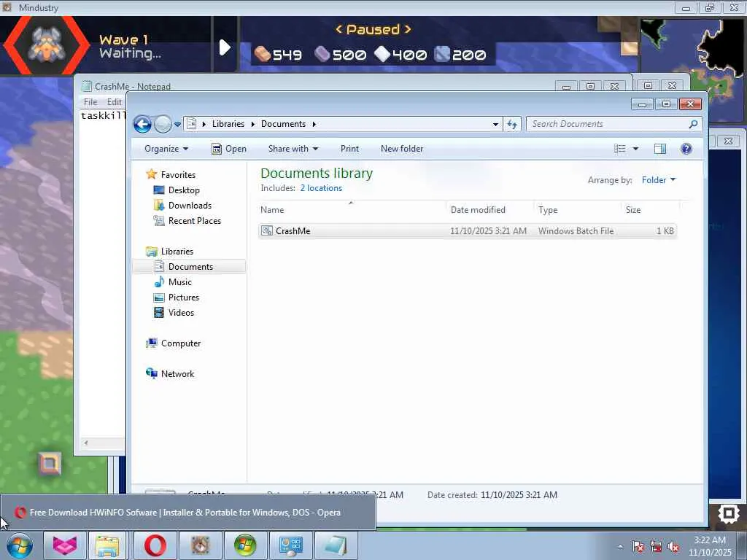Open the Arrange by Folder dropdown

click(x=659, y=180)
